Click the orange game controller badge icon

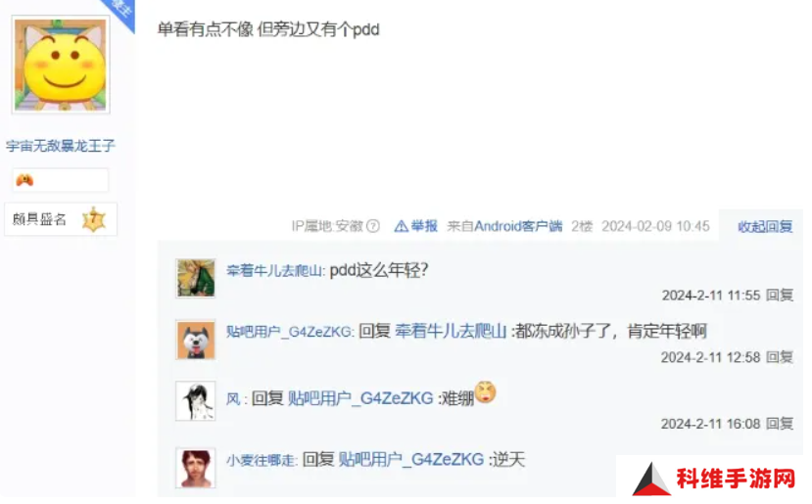click(x=24, y=180)
